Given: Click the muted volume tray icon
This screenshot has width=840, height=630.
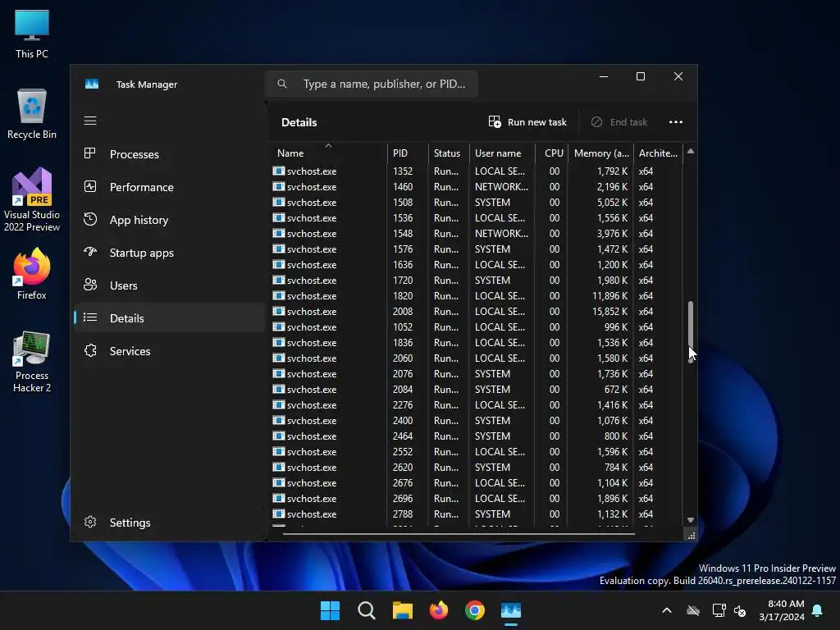Looking at the screenshot, I should point(740,610).
